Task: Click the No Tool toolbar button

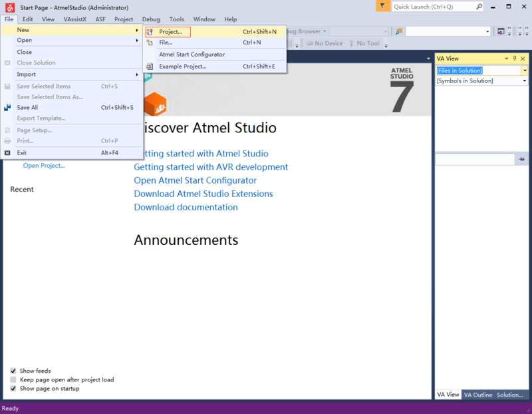Action: (364, 43)
